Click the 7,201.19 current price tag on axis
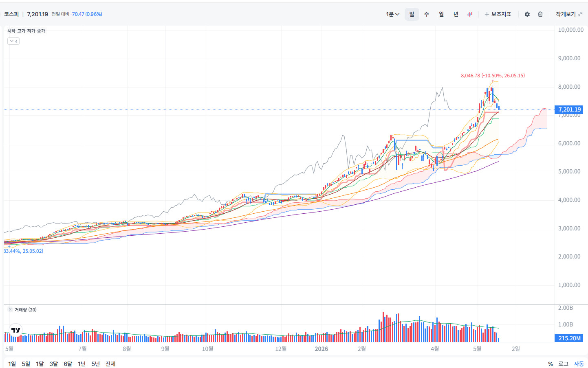 pos(569,110)
